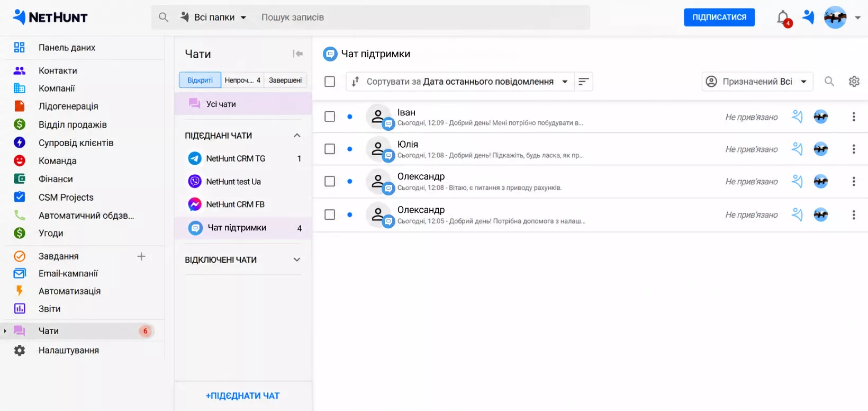Click the search magnifier in chat list toolbar
The height and width of the screenshot is (411, 868).
click(x=829, y=82)
